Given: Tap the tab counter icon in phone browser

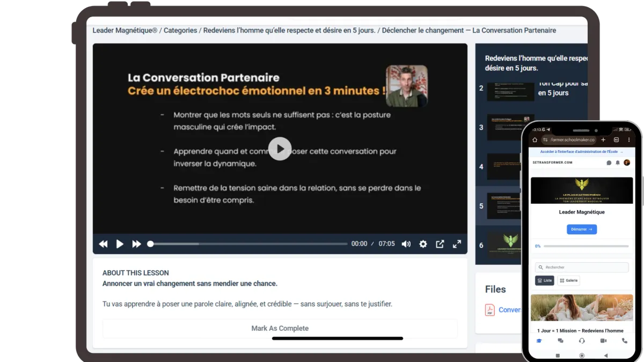Looking at the screenshot, I should point(617,140).
